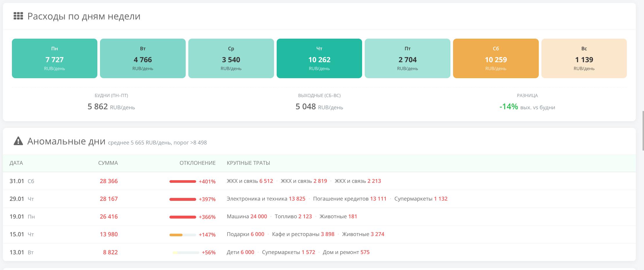Click 'Электроника и техника 13 825' expense
The height and width of the screenshot is (270, 644).
click(x=266, y=199)
